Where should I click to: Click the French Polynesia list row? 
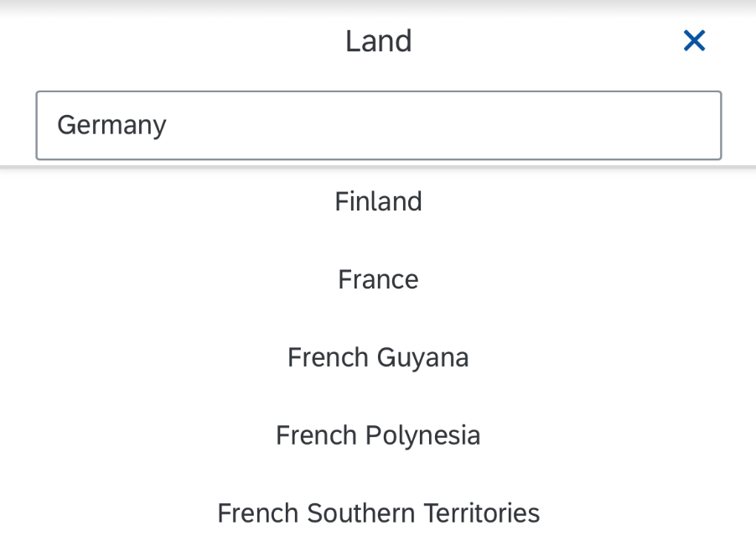click(x=378, y=435)
